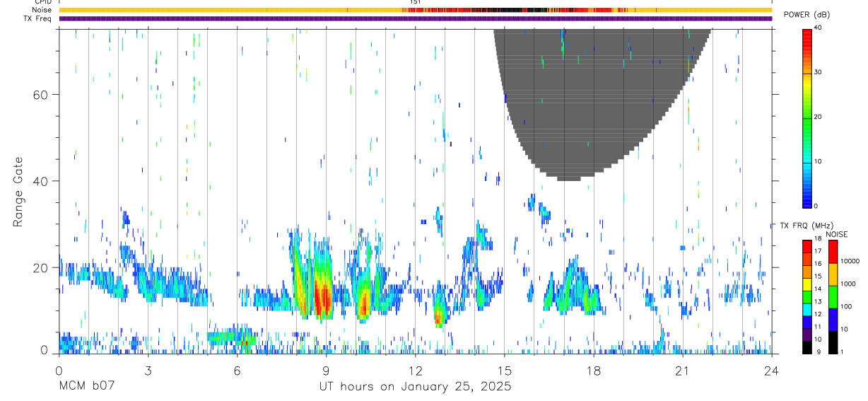Click the POWER (dB) rainbow color bar

click(807, 117)
